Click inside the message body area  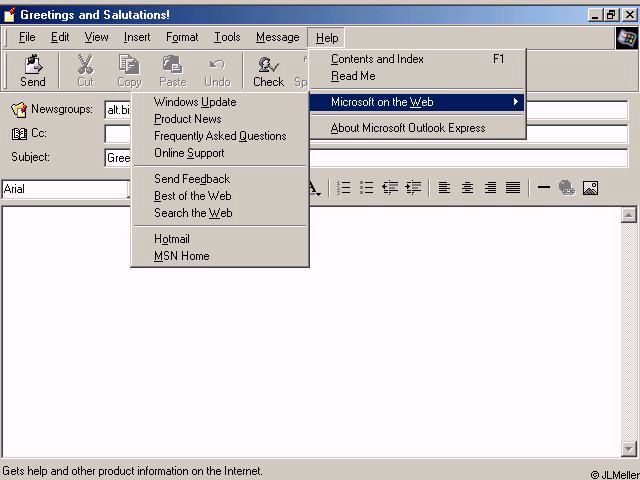[x=311, y=331]
